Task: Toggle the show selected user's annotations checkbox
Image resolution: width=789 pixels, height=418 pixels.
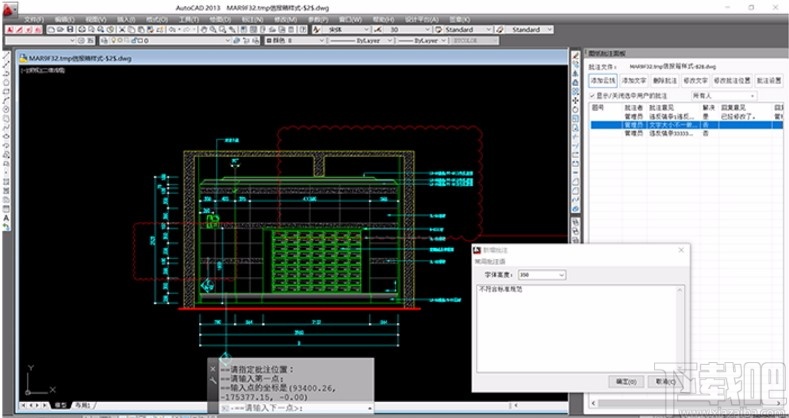Action: (592, 95)
